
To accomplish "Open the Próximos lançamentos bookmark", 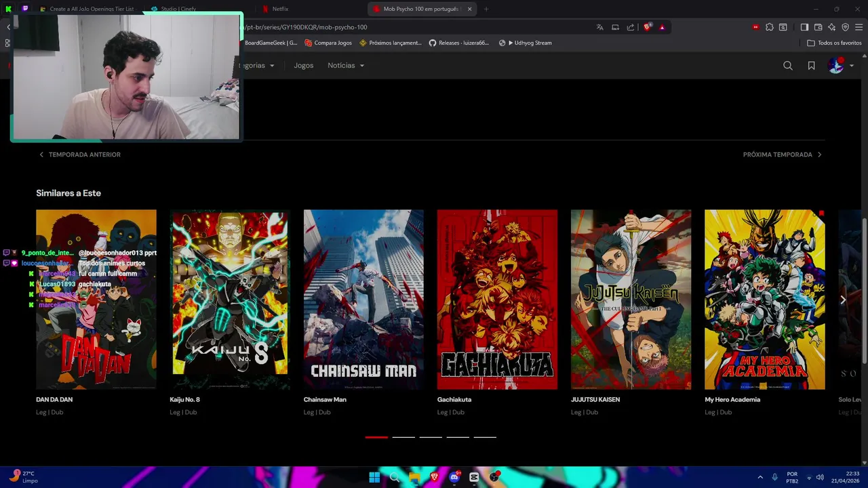I will [x=391, y=43].
